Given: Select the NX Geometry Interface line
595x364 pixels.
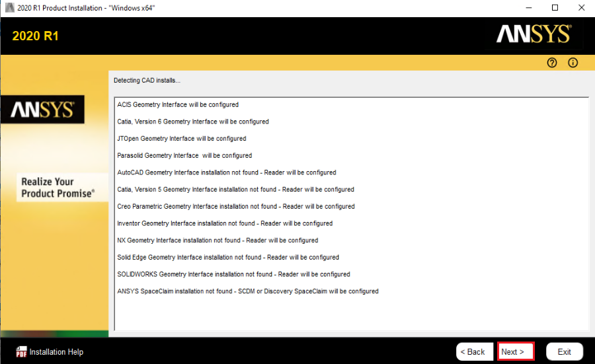Looking at the screenshot, I should pos(218,240).
